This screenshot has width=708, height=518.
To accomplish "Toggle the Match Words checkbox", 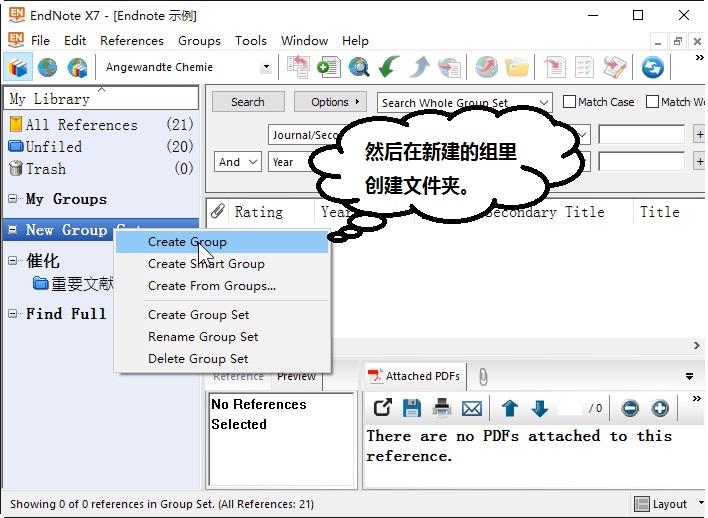I will pos(652,102).
